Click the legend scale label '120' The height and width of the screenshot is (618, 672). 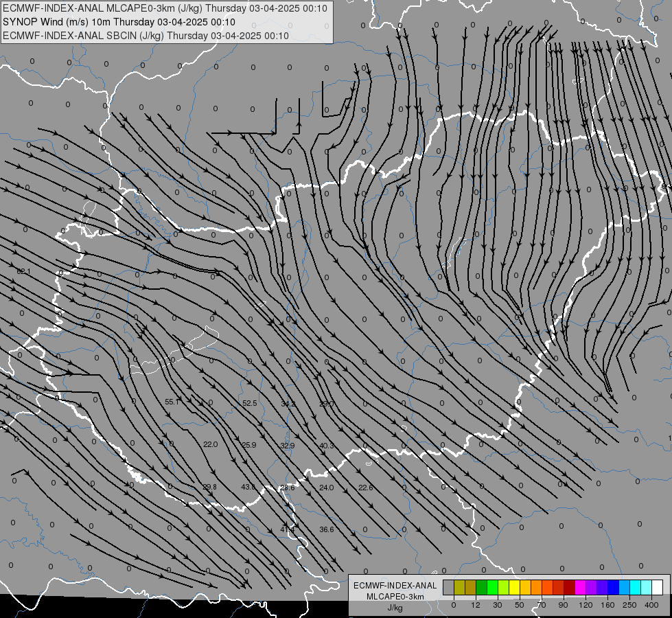(x=586, y=605)
